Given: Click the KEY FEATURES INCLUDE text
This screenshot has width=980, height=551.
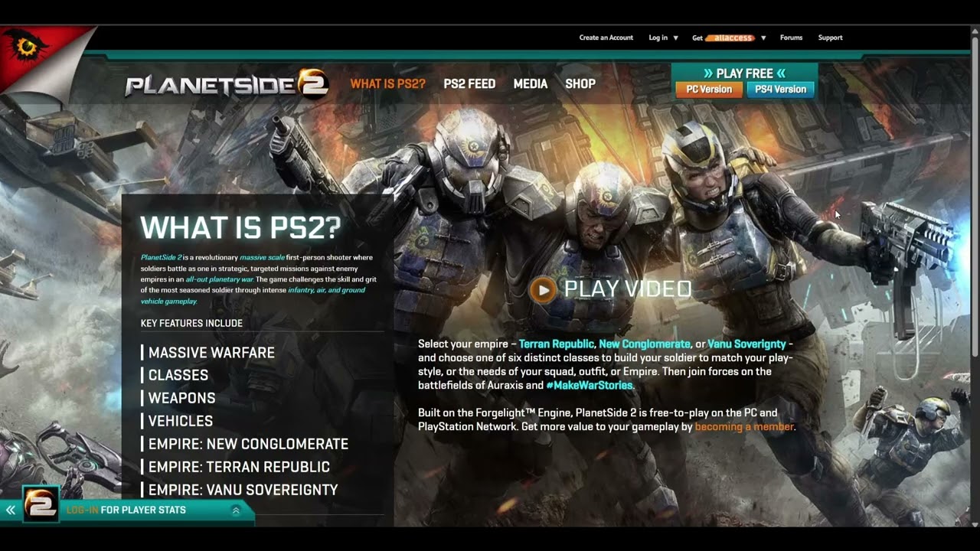Looking at the screenshot, I should click(x=191, y=324).
